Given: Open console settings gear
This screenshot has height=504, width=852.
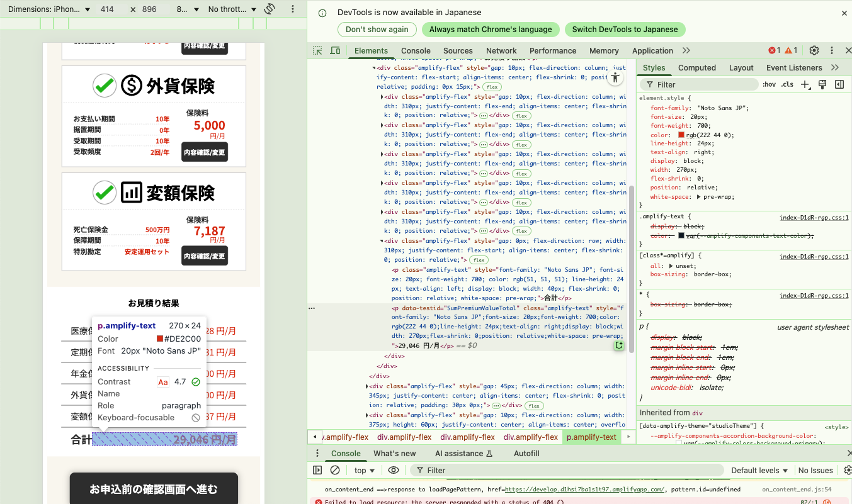Looking at the screenshot, I should [848, 470].
